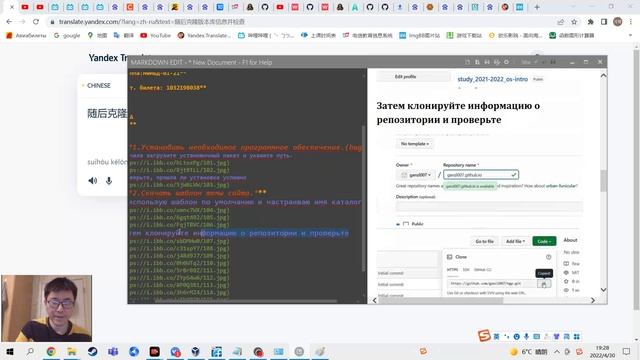640x360 pixels.
Task: Open the Chrome profile avatar
Action: tap(618, 22)
